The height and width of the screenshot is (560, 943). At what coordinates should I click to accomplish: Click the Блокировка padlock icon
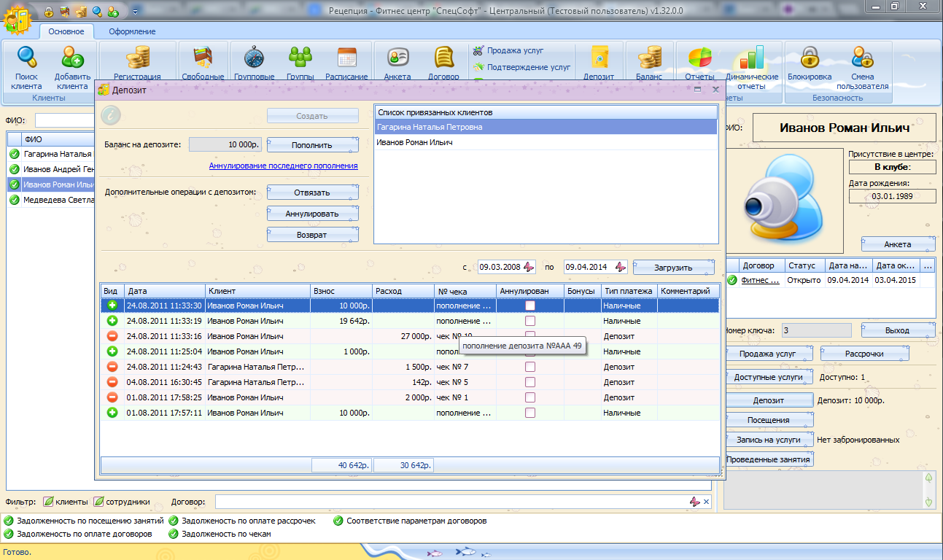pyautogui.click(x=809, y=58)
